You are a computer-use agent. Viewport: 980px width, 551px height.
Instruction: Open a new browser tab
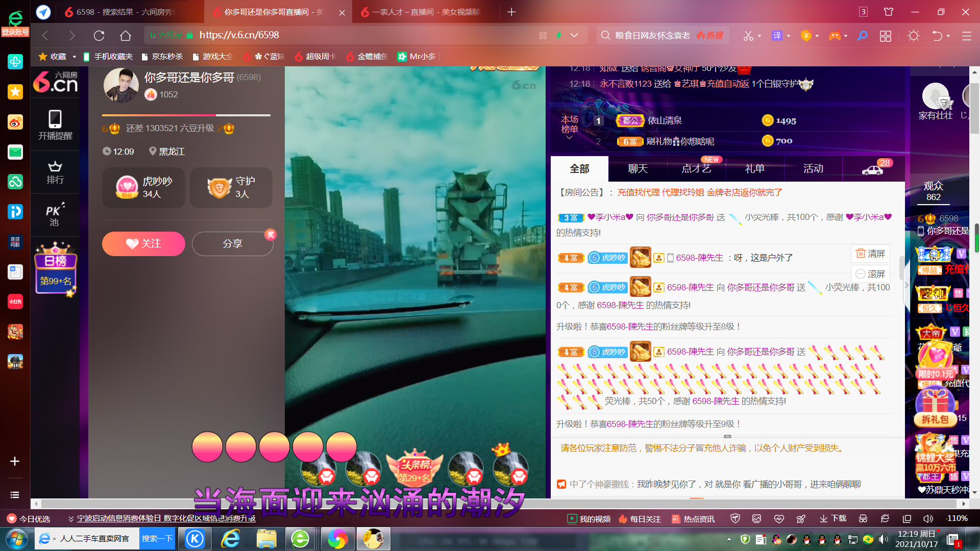coord(511,12)
